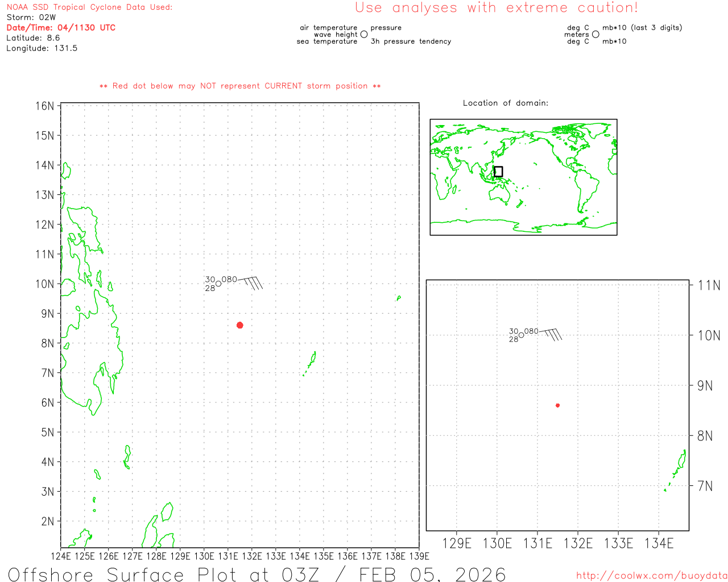Click the red storm dot in zoomed inset map
This screenshot has height=582, width=728.
pyautogui.click(x=558, y=405)
